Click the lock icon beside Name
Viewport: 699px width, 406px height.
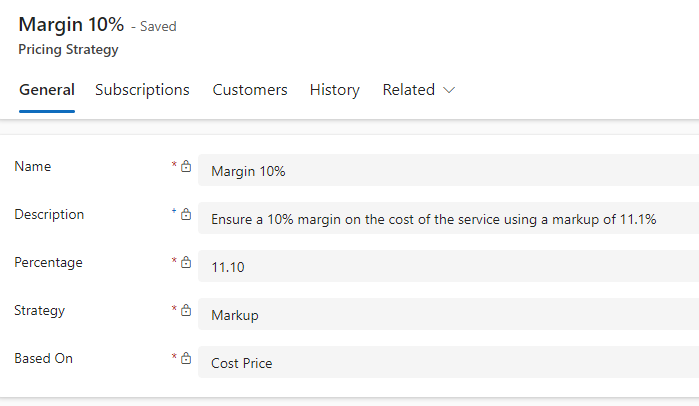coord(186,167)
